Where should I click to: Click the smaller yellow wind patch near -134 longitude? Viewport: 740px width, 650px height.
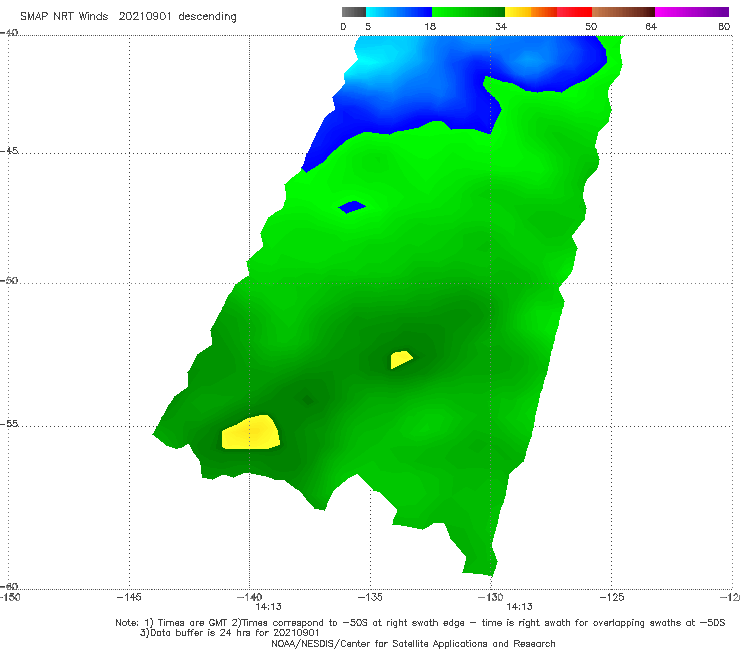pyautogui.click(x=401, y=360)
